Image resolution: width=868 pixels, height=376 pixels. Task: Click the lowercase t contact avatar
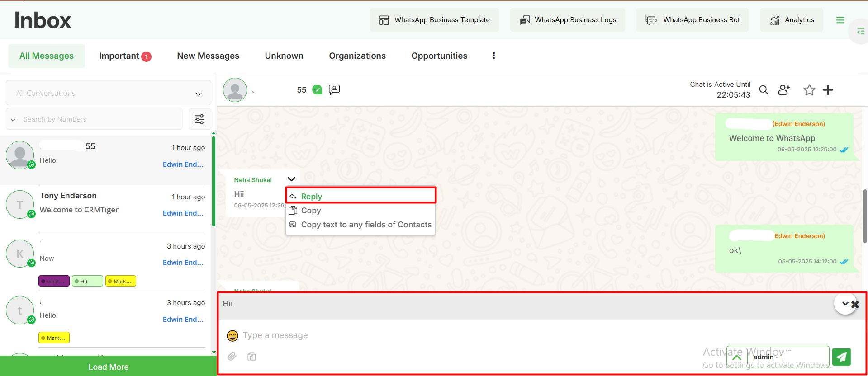tap(20, 310)
